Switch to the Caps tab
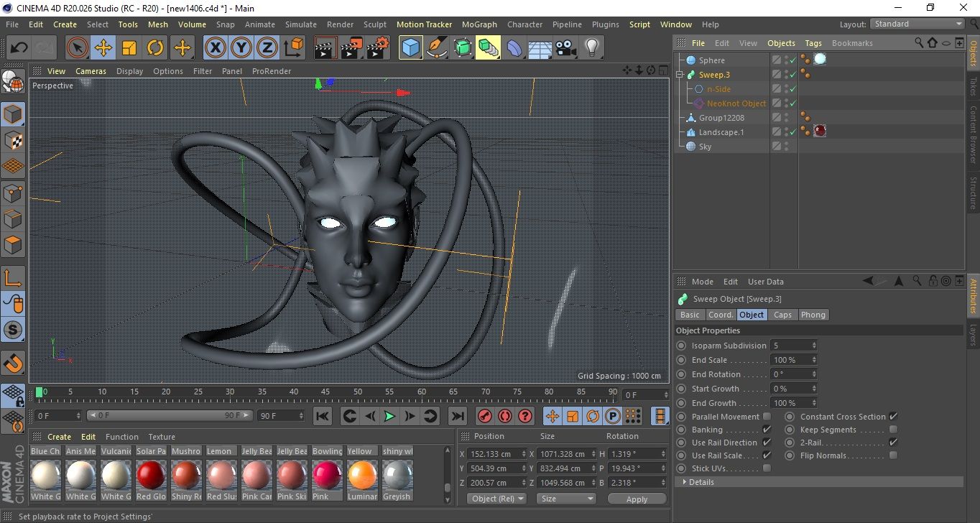980x523 pixels. 782,315
